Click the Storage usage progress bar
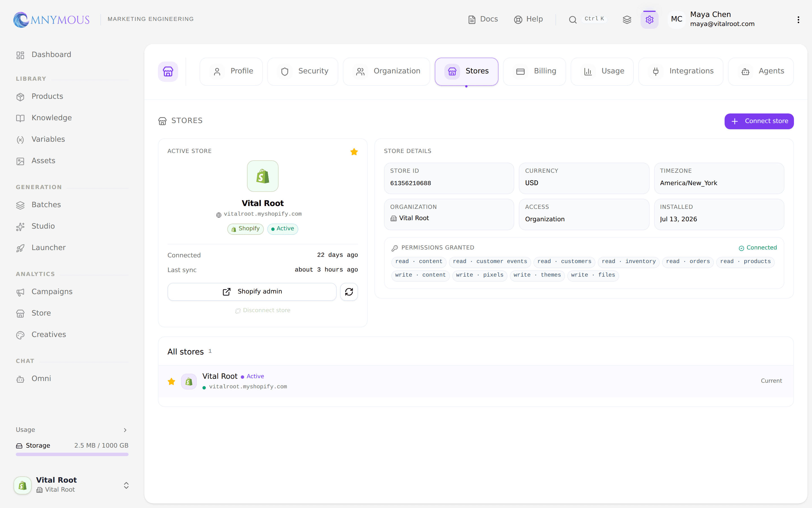Screen dimensions: 812x508 [72, 454]
